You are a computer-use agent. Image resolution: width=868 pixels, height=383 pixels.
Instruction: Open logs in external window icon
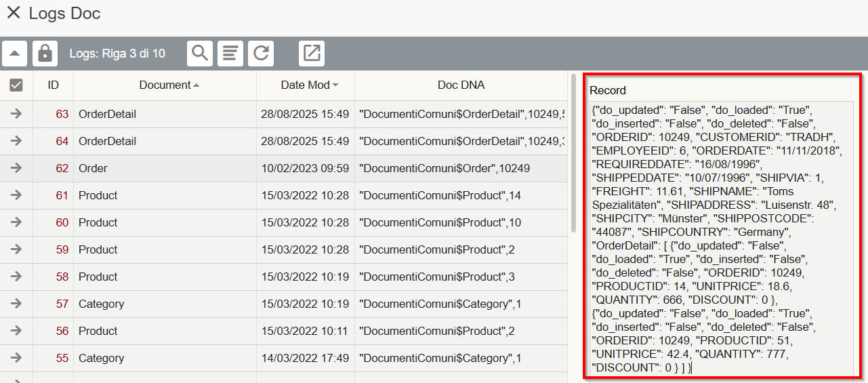[x=312, y=54]
